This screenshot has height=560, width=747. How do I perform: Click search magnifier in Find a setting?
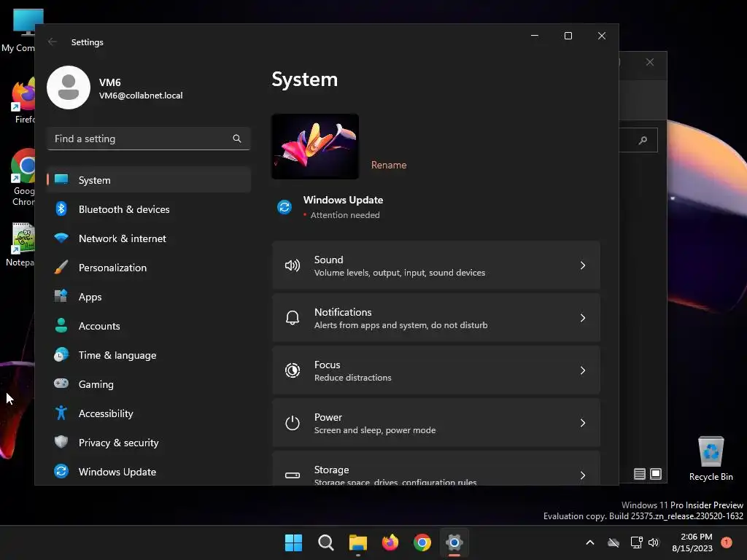(237, 139)
